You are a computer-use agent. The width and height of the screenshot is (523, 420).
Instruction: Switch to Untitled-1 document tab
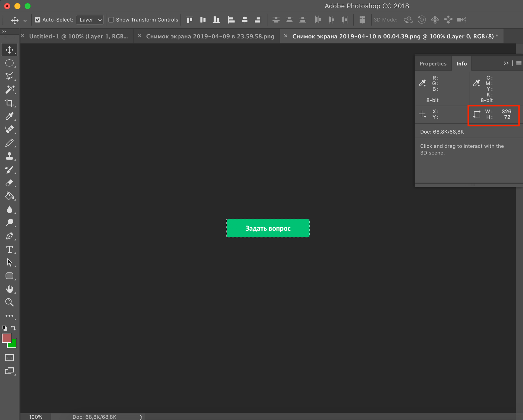tap(78, 36)
